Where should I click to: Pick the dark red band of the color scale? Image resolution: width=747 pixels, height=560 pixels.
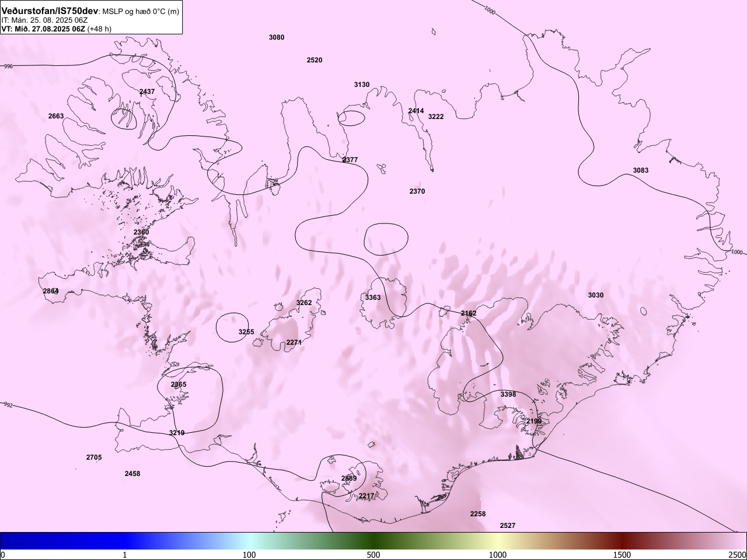tap(622, 541)
